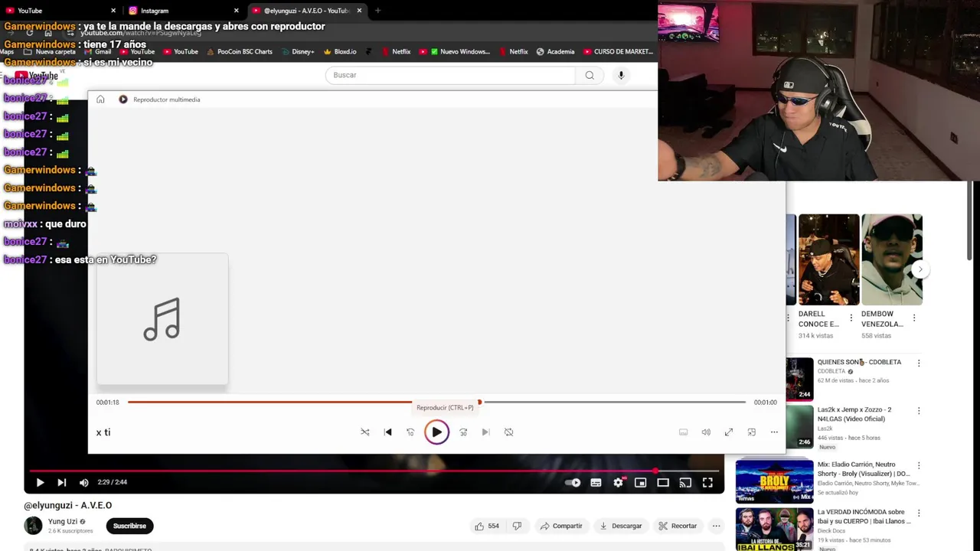Screen dimensions: 980x551
Task: Open the Academia bookmark
Action: [x=555, y=52]
